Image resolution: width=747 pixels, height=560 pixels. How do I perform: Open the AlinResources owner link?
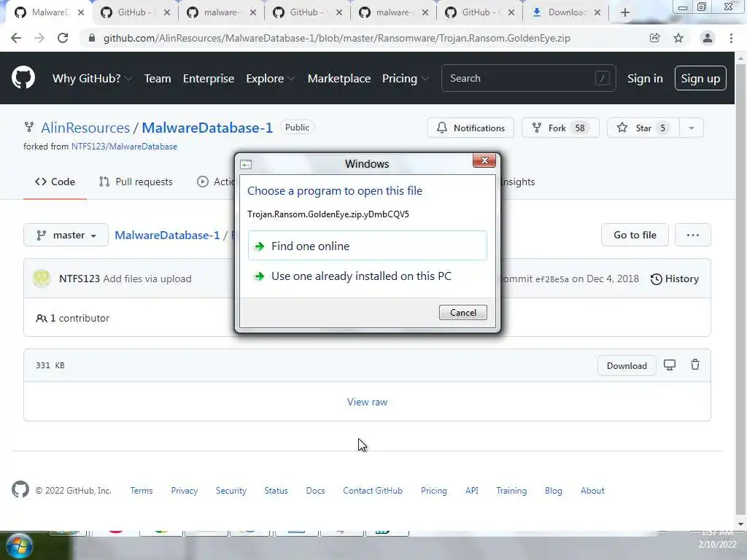85,128
